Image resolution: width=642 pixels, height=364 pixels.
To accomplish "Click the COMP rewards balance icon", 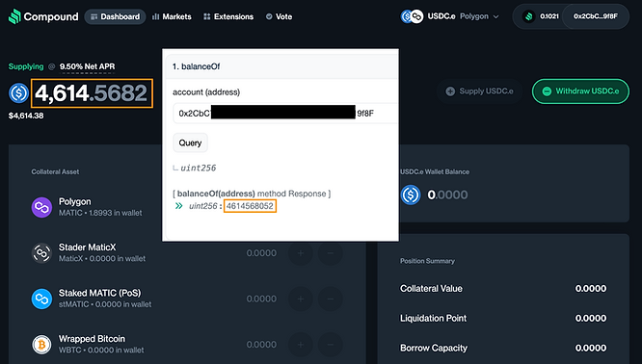I will tap(529, 16).
